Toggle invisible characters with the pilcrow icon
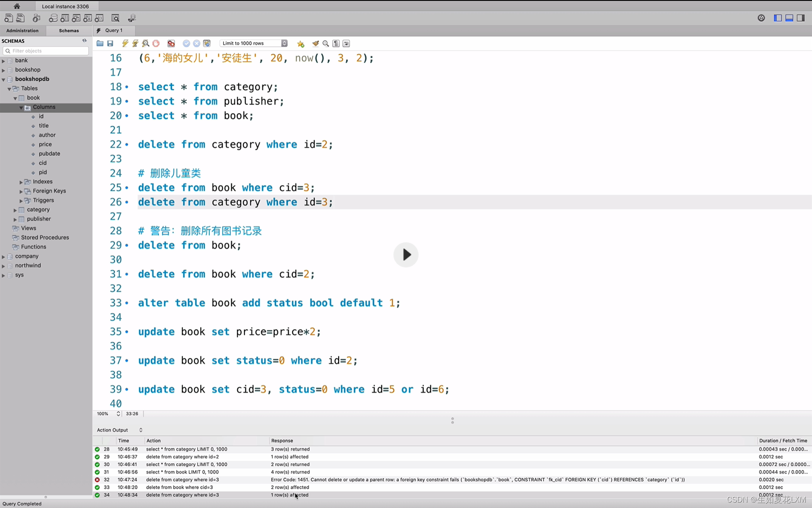The height and width of the screenshot is (508, 812). (x=336, y=44)
